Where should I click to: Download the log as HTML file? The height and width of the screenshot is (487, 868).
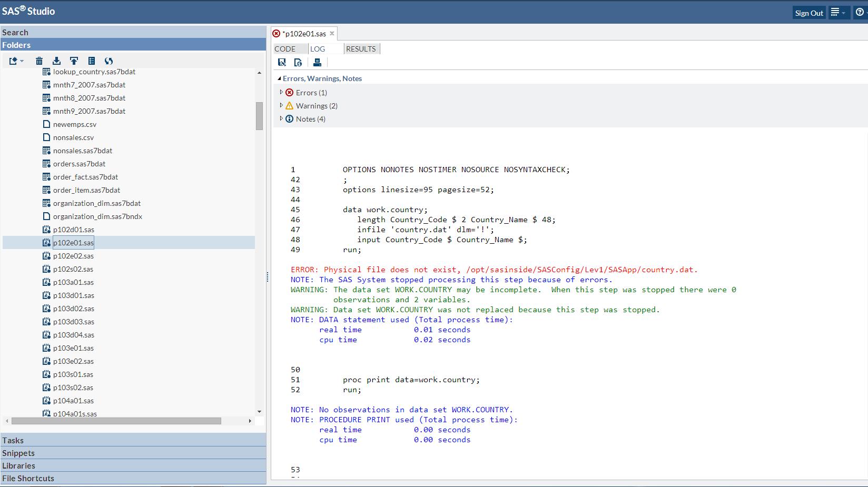298,62
